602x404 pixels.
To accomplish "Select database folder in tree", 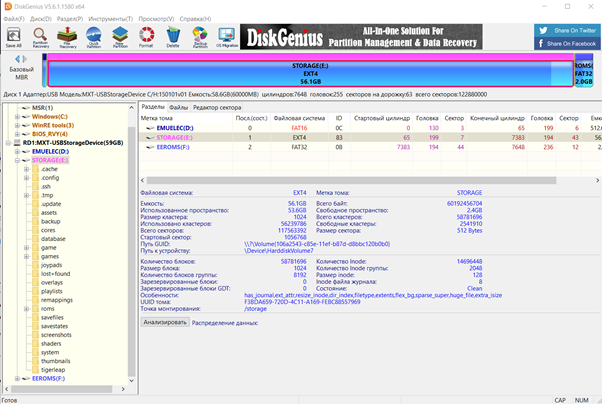I will (53, 239).
